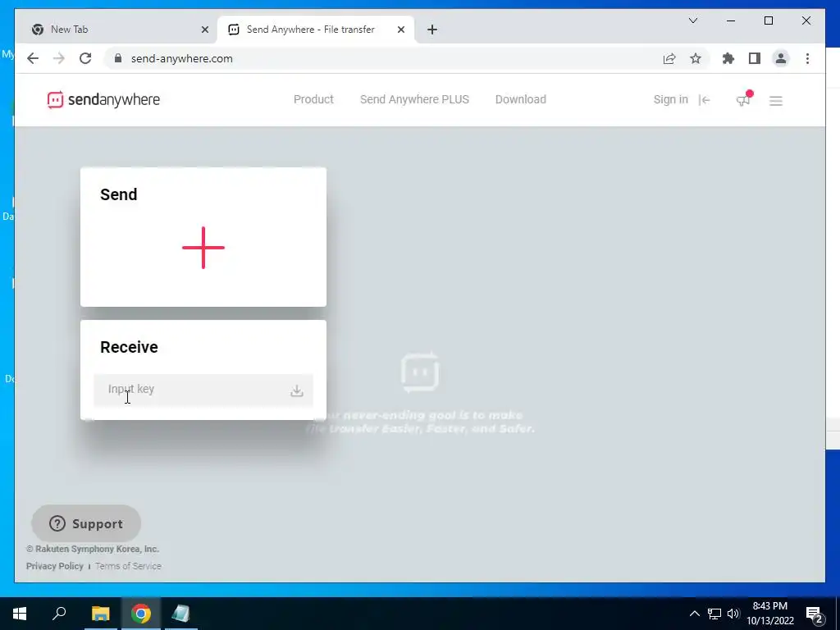Open the Extensions puzzle icon
Viewport: 840px width, 630px height.
(x=728, y=58)
